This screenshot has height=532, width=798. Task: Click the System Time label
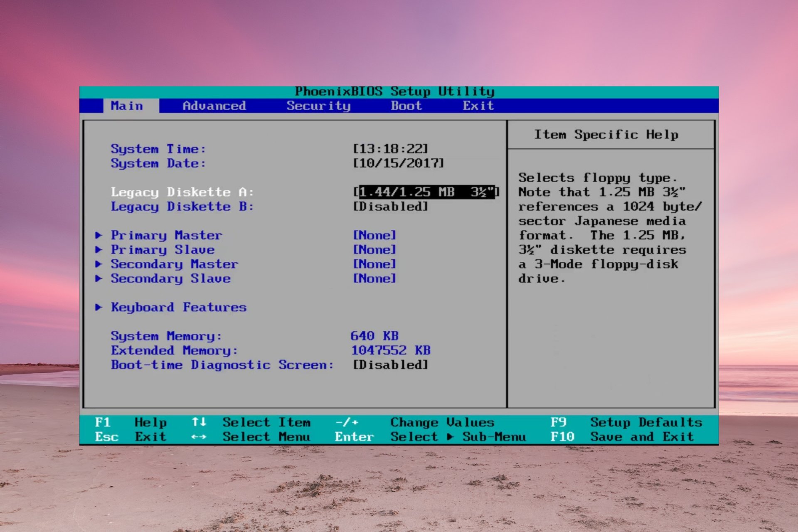(158, 149)
